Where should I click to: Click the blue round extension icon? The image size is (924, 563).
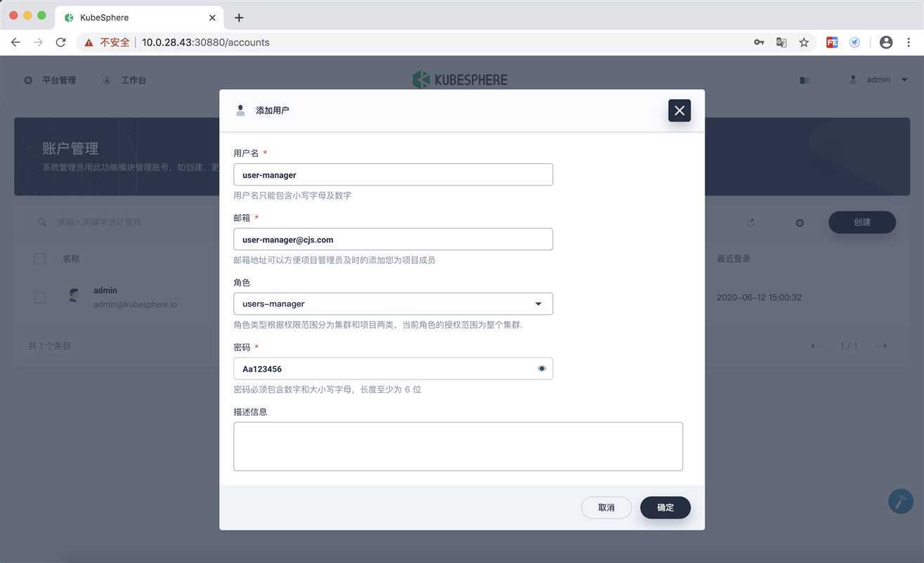click(854, 42)
